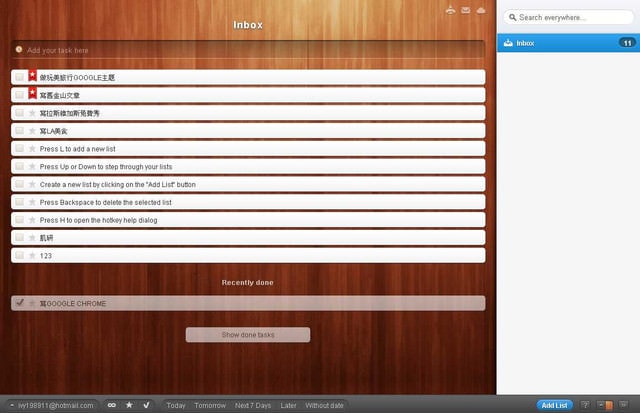Screen dimensions: 640x413
Task: Star the Create a new list task
Action: (x=32, y=184)
